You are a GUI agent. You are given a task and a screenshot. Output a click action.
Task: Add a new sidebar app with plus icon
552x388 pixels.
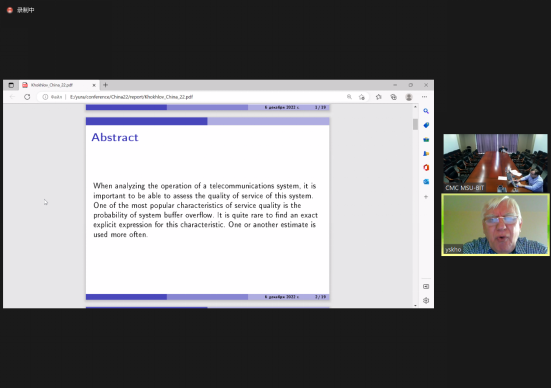426,197
